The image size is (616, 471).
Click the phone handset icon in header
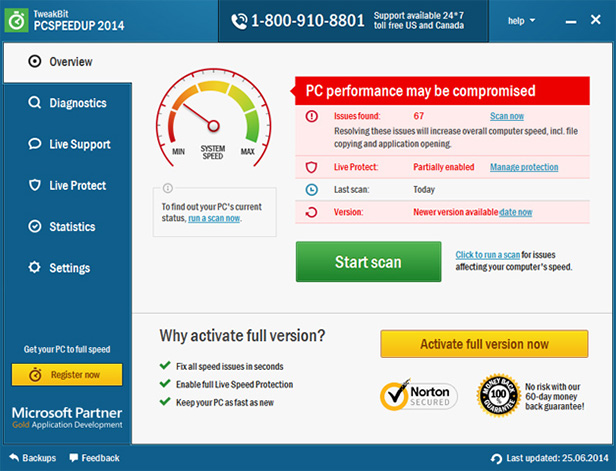pyautogui.click(x=239, y=21)
